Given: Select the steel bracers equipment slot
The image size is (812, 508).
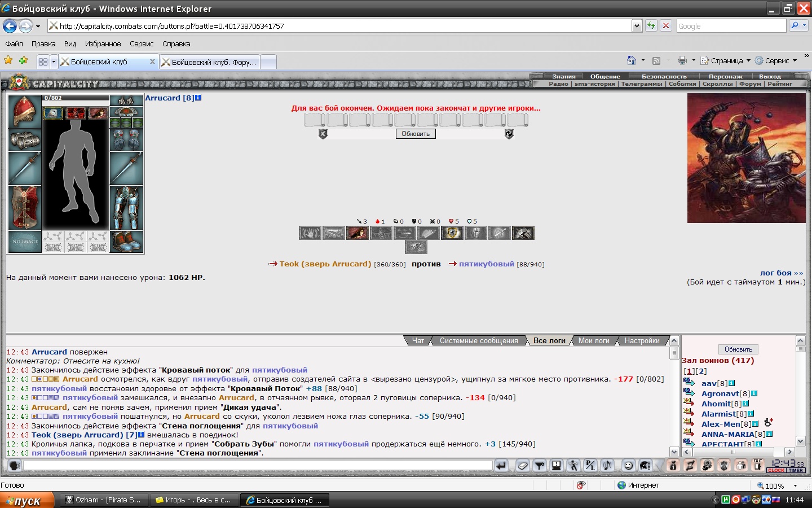Looking at the screenshot, I should 25,140.
